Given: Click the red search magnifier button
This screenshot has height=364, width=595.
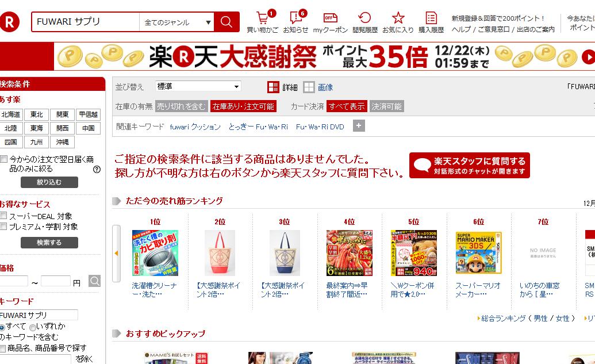Looking at the screenshot, I should tap(227, 22).
